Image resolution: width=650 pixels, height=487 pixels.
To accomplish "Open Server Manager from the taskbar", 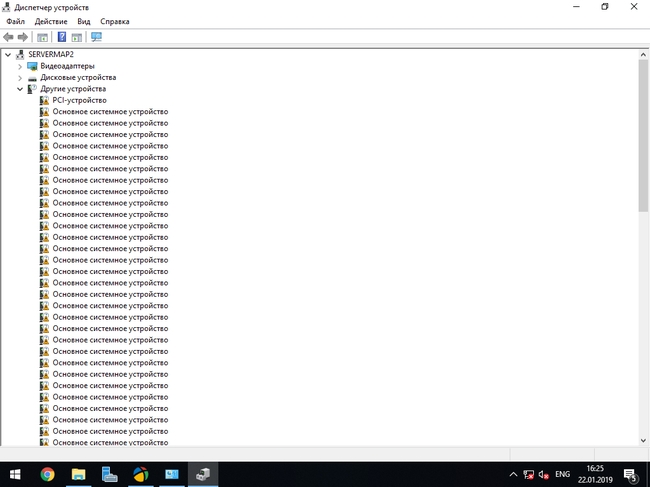I will pos(109,474).
